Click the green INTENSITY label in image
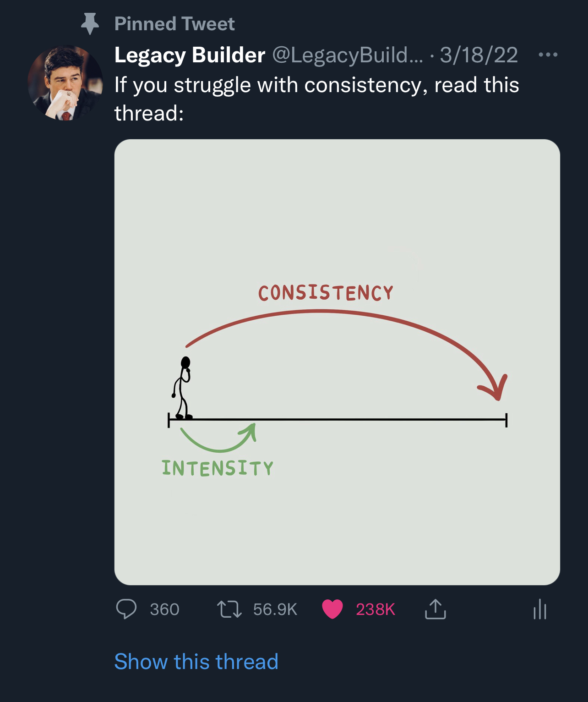588x702 pixels. pyautogui.click(x=218, y=468)
